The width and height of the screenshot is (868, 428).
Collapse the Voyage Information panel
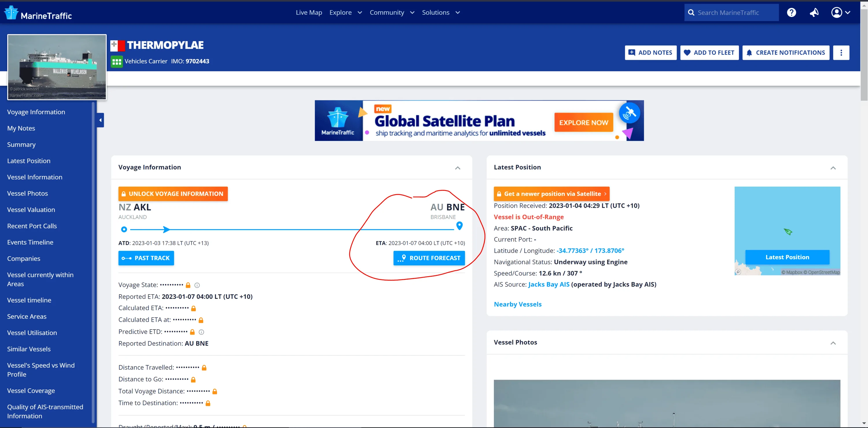[x=458, y=168]
